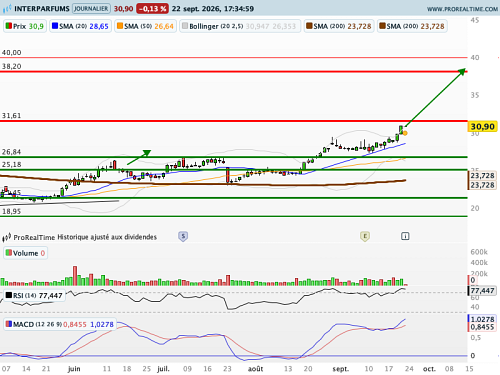Screen dimensions: 500x375
Task: Click the brown swatch of first SMA 200
Action: (x=309, y=26)
